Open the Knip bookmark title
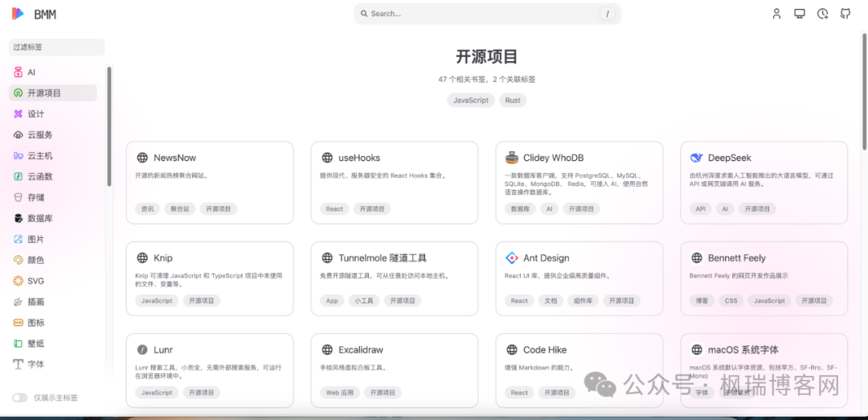Image resolution: width=868 pixels, height=420 pixels. coord(163,257)
